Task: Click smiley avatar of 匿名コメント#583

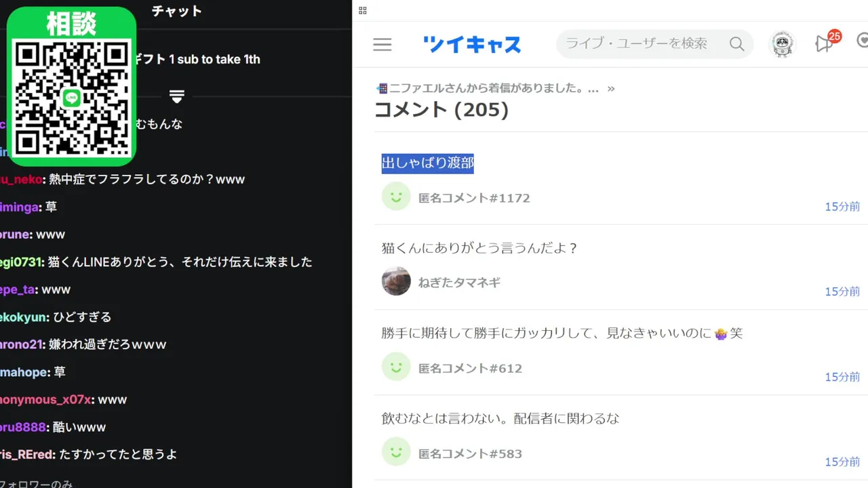Action: coord(396,451)
